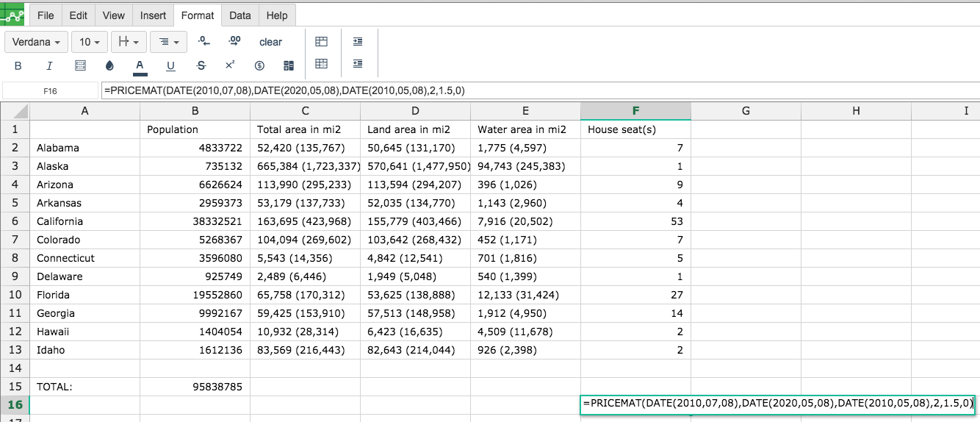Click the increase indent icon
The image size is (980, 422).
pyautogui.click(x=358, y=42)
